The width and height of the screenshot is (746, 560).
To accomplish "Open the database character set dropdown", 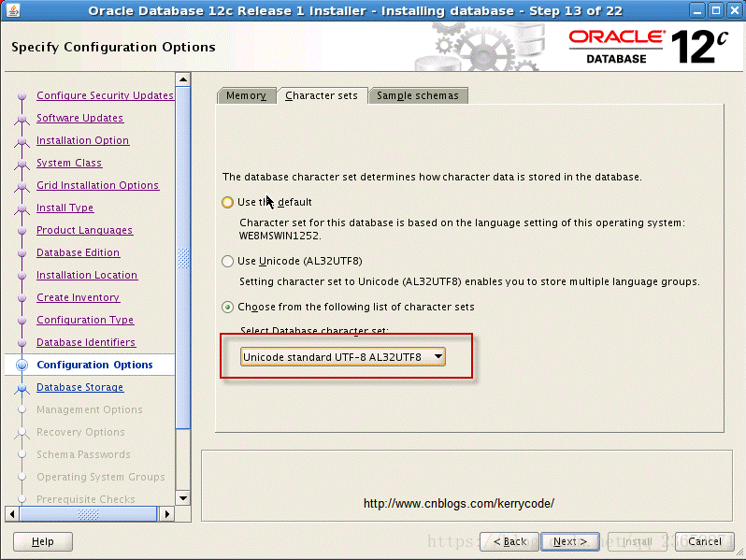I will (x=342, y=357).
